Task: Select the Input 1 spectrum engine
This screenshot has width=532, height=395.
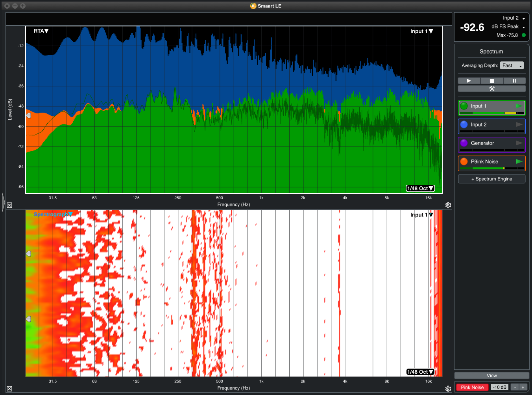Action: point(491,108)
